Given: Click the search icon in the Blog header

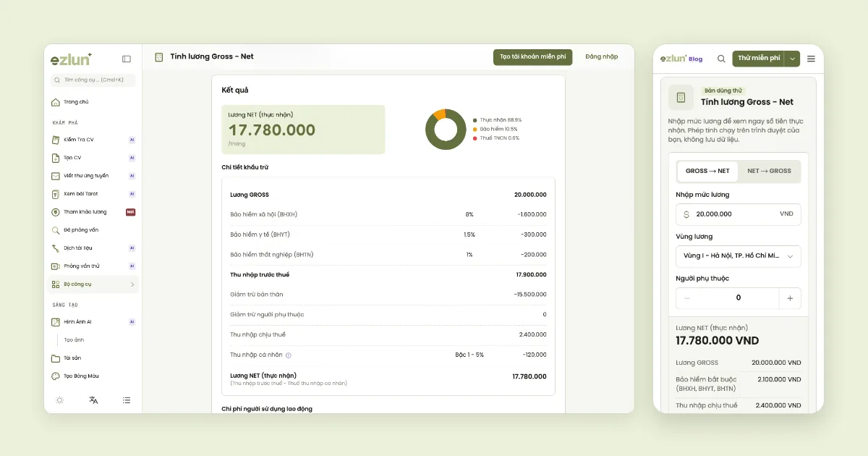Looking at the screenshot, I should (721, 59).
